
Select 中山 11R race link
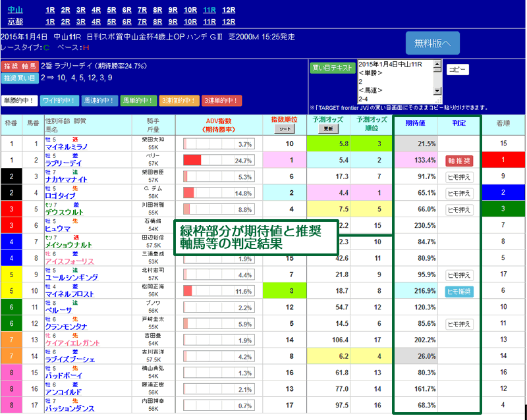click(x=209, y=10)
